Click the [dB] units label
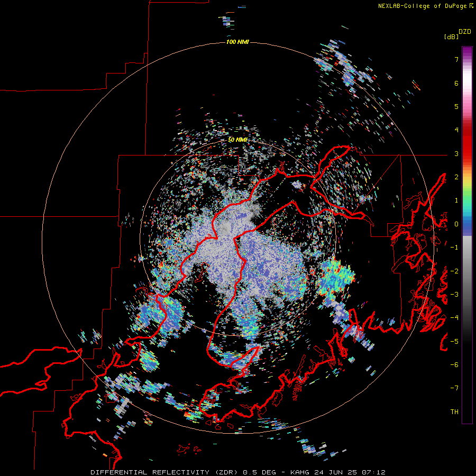 (x=451, y=36)
